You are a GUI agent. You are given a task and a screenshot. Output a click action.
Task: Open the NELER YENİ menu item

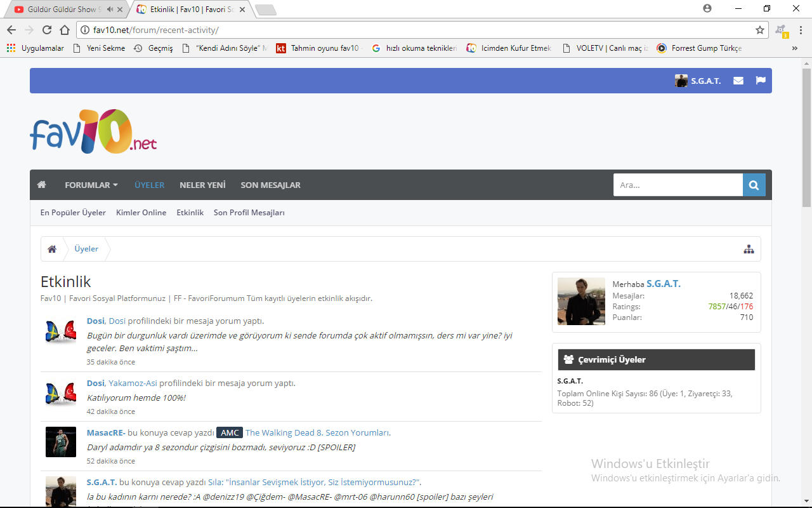(202, 185)
